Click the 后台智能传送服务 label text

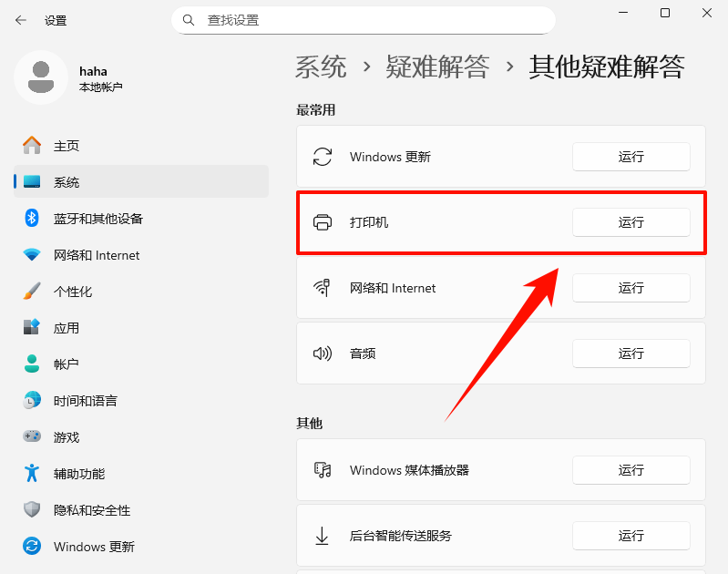401,536
